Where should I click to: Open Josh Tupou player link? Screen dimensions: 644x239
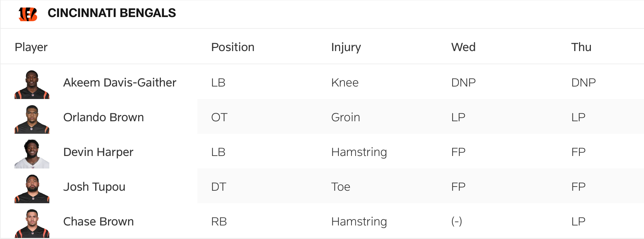94,187
